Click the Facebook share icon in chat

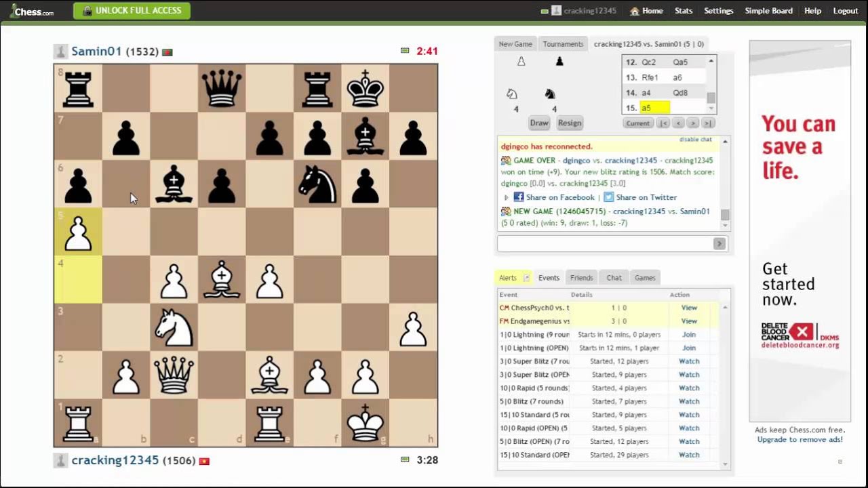[519, 197]
